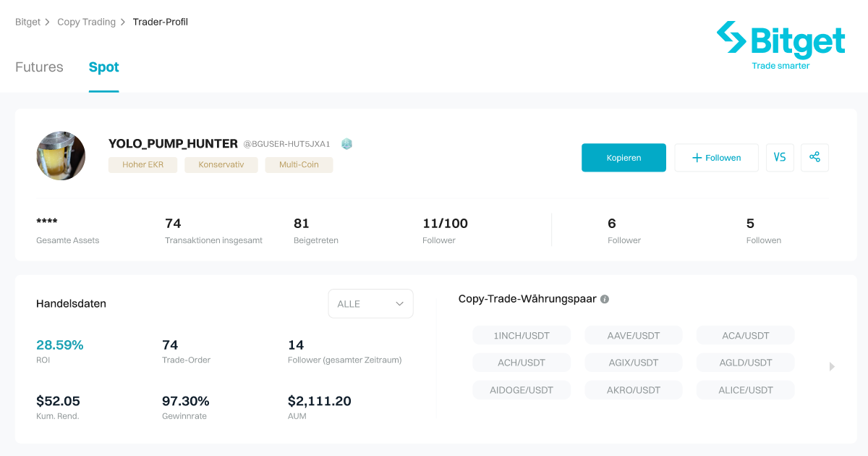The height and width of the screenshot is (456, 868).
Task: Click the YOLO_PUMP_HUNTER username
Action: click(x=173, y=144)
